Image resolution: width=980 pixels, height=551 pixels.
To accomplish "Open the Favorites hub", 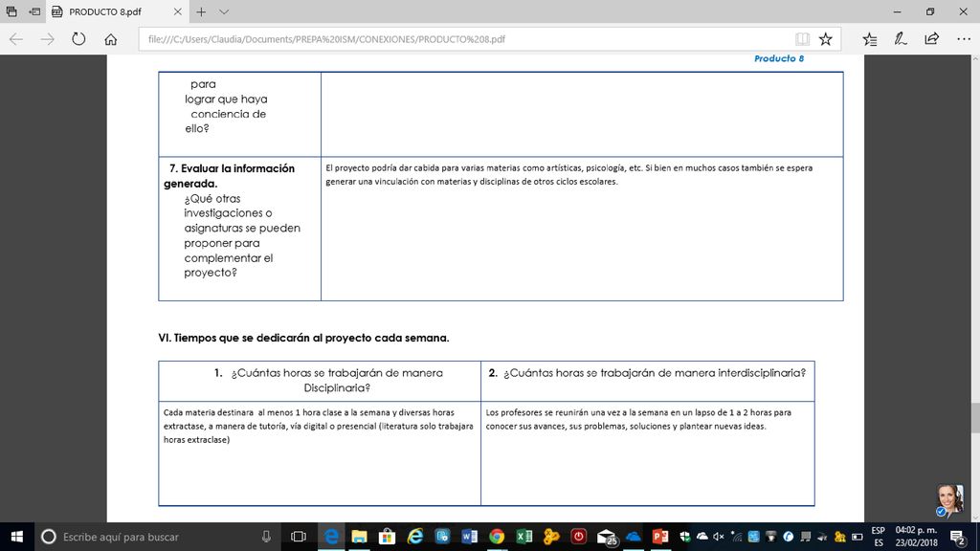I will (869, 38).
